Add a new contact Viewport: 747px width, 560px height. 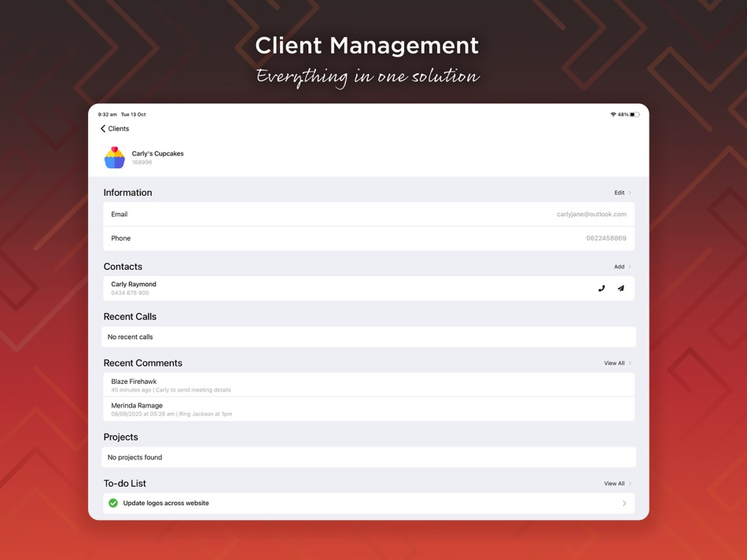619,267
